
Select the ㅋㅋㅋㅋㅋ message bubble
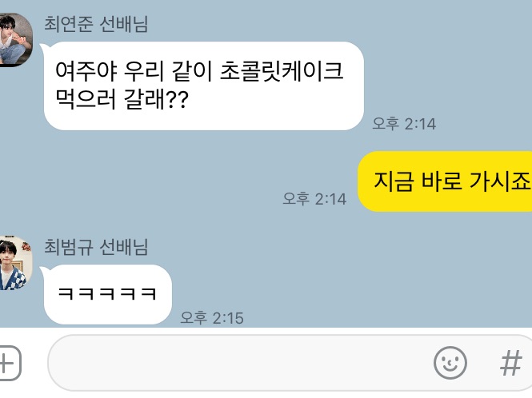(107, 294)
